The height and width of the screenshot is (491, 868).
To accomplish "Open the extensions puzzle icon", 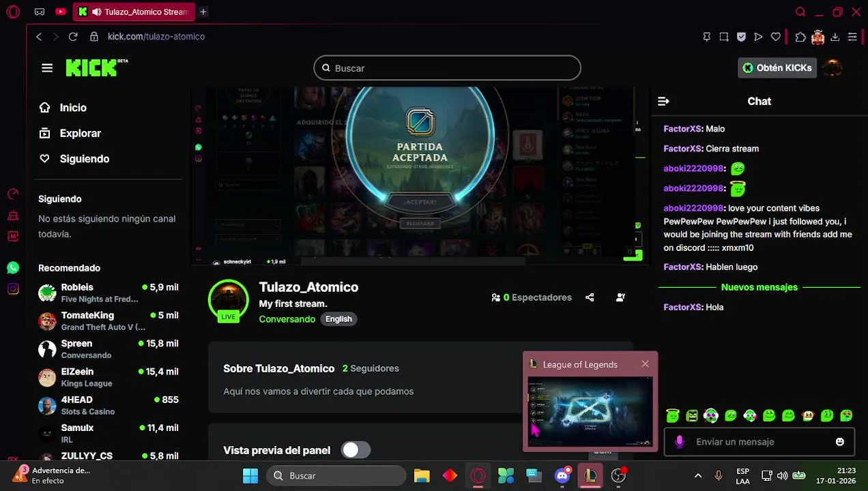I will 800,37.
